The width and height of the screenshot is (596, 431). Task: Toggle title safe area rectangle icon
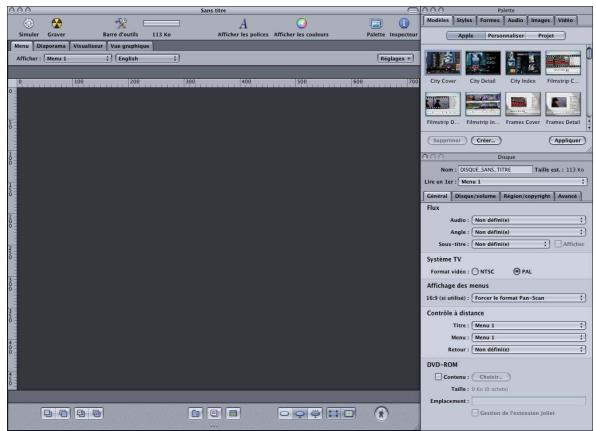point(349,413)
